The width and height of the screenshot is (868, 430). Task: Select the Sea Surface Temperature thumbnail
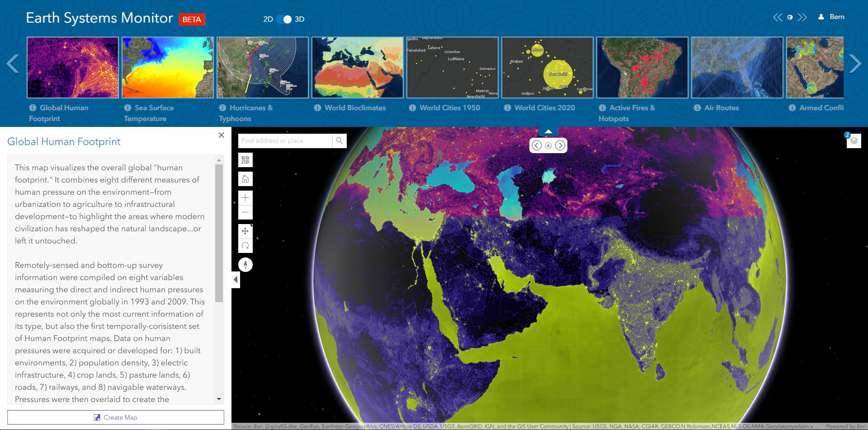click(168, 67)
